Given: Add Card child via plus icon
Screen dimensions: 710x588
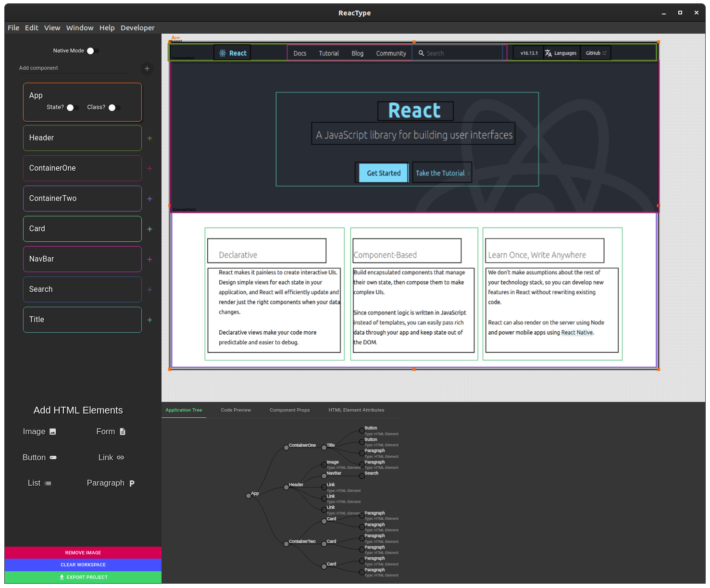Looking at the screenshot, I should tap(149, 229).
